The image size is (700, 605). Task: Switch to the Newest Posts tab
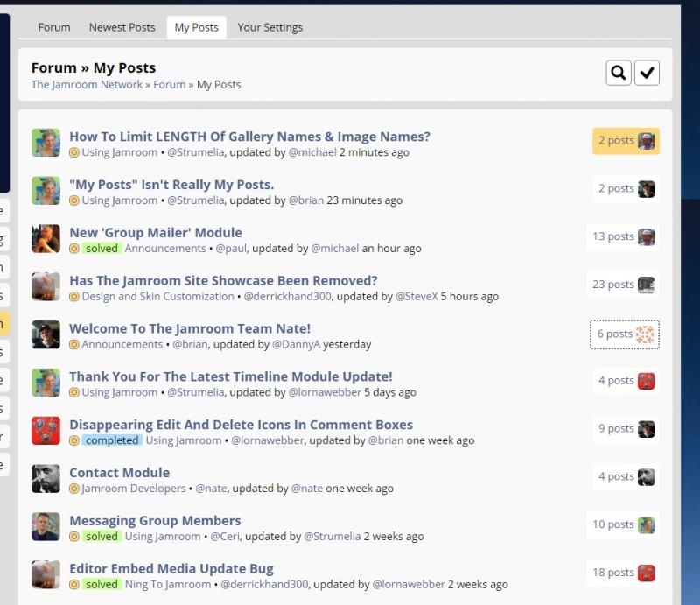(122, 27)
